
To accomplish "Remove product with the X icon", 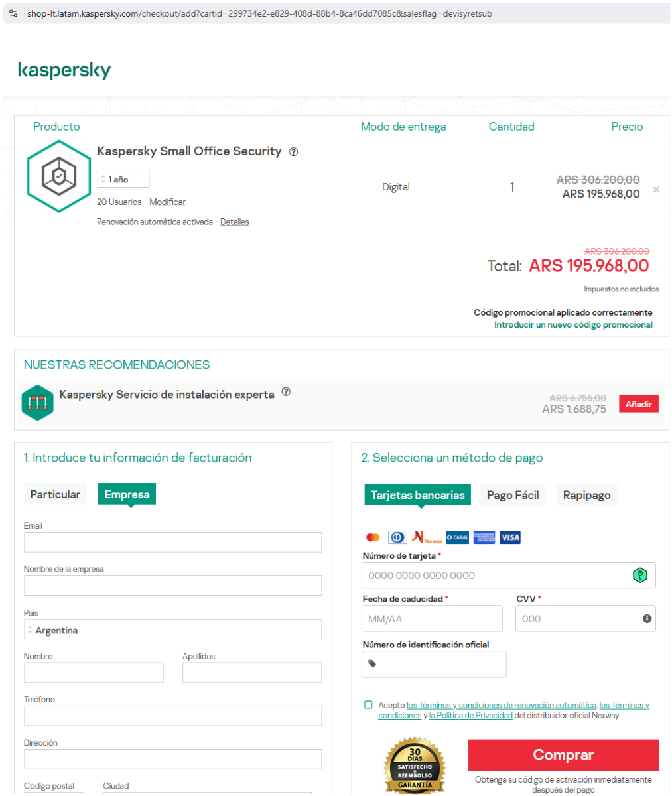I will tap(656, 190).
